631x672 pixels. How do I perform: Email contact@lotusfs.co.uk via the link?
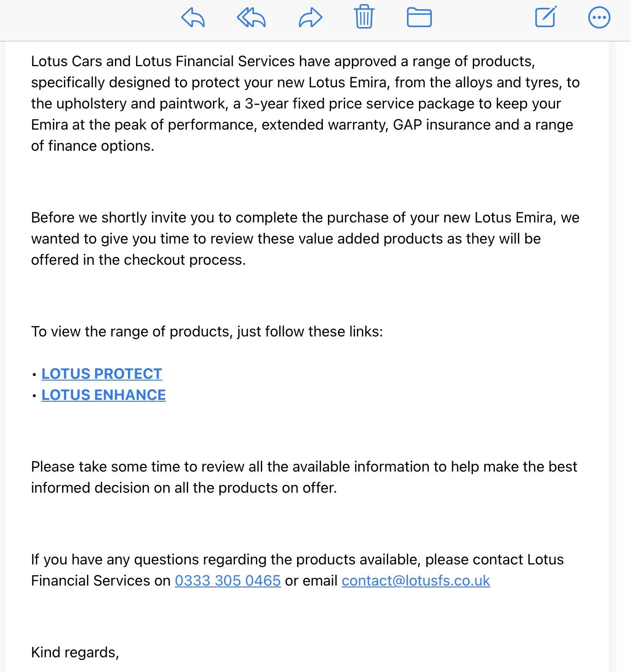pos(416,581)
